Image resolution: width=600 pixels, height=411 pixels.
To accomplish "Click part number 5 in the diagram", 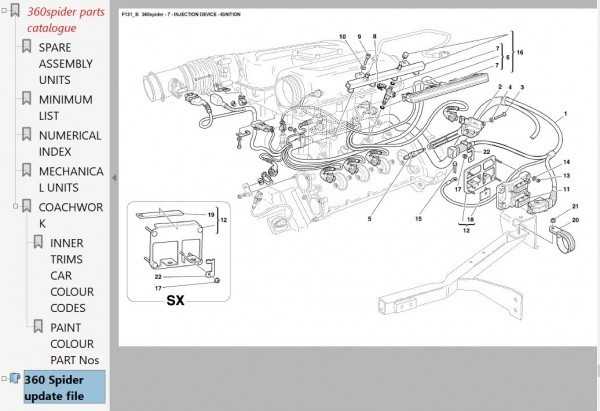I will point(369,219).
